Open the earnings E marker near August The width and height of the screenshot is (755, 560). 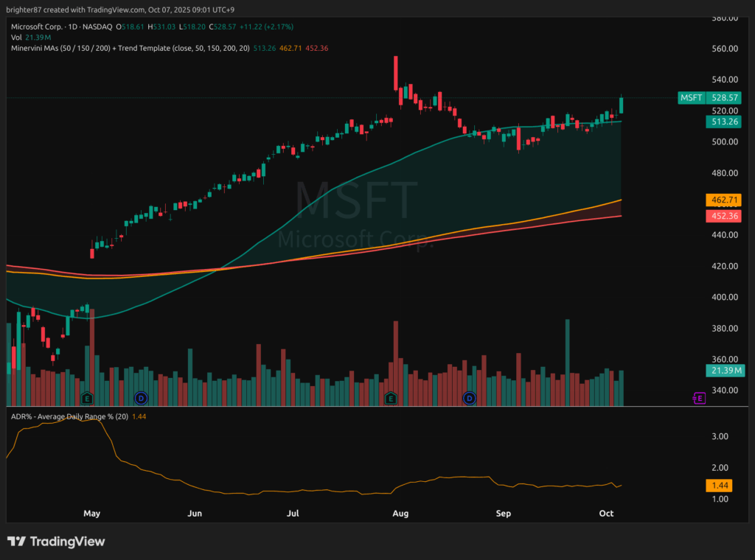pyautogui.click(x=391, y=398)
